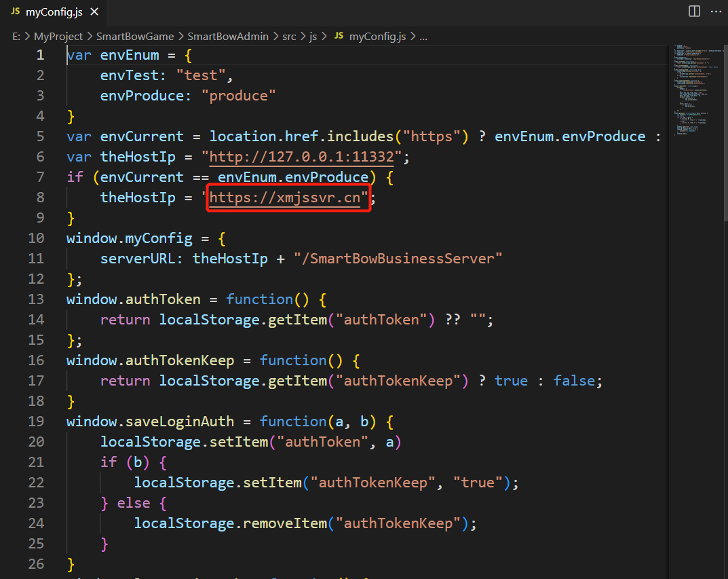Expand the SmartBowGame breadcrumb folder
728x579 pixels.
pos(135,37)
